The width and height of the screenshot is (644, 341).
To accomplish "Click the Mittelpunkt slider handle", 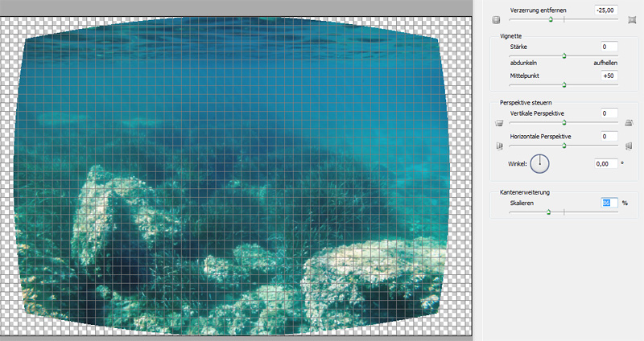I will (563, 84).
